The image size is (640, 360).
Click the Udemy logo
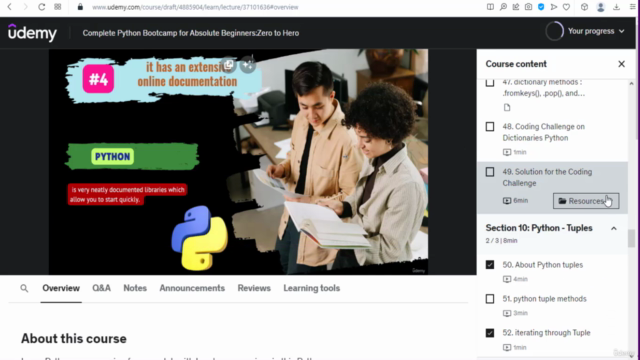pyautogui.click(x=32, y=32)
